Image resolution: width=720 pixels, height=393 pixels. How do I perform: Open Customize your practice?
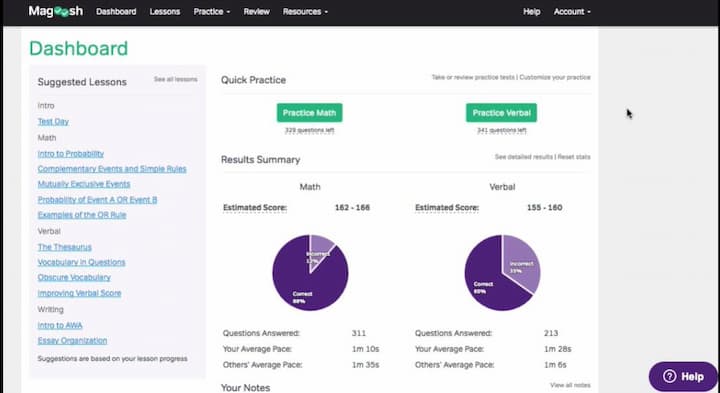(555, 77)
